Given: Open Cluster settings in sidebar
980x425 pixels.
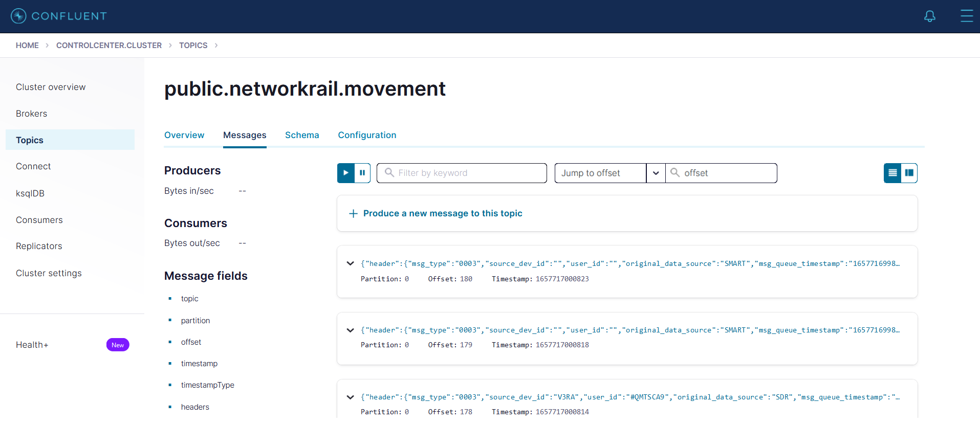Looking at the screenshot, I should 49,273.
